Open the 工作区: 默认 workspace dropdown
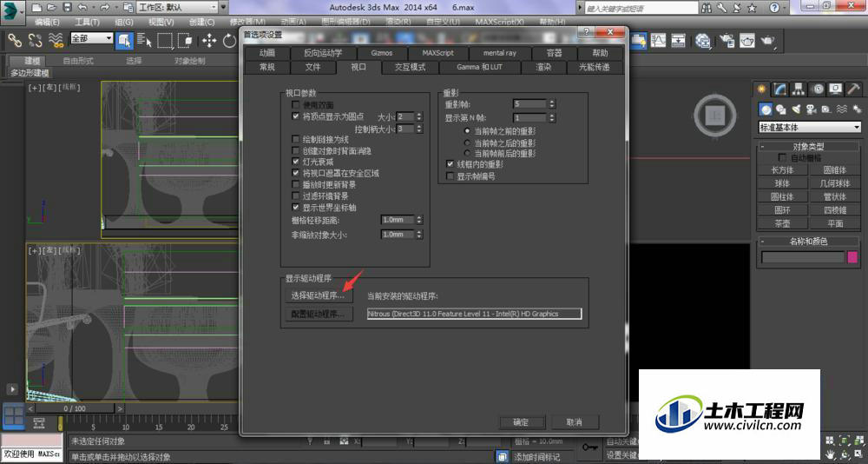 (x=177, y=8)
